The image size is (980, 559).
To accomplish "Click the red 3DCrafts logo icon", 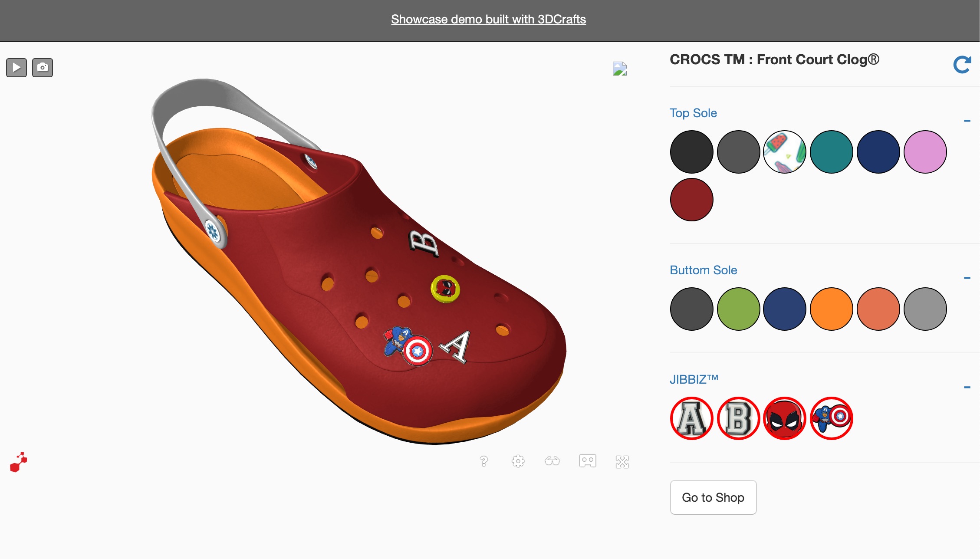I will 19,462.
